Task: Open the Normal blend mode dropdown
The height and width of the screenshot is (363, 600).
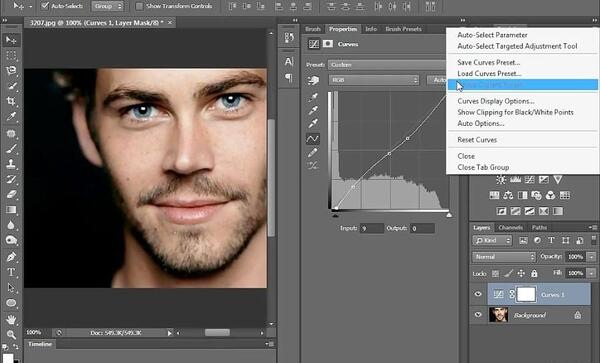Action: tap(504, 257)
